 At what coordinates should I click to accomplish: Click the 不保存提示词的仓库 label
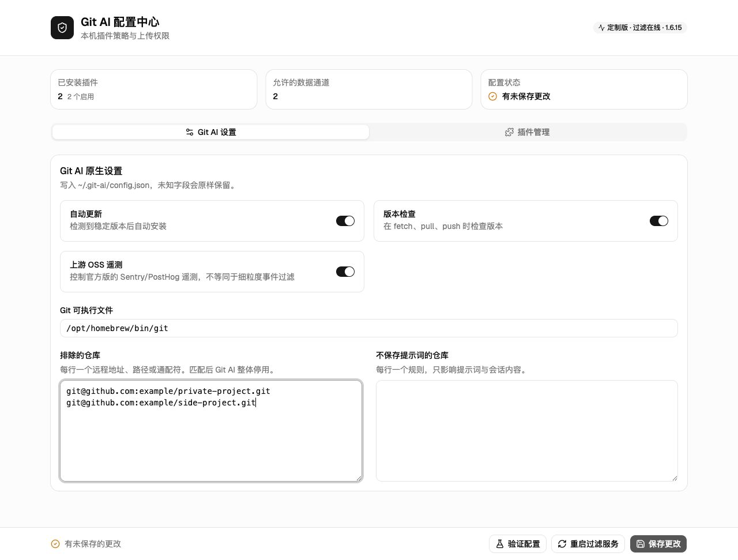click(x=412, y=355)
